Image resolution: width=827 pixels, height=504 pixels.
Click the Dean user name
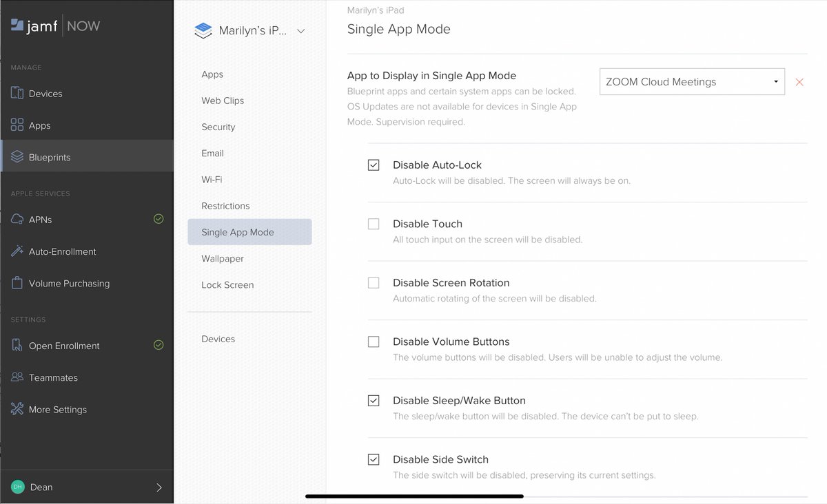click(x=41, y=487)
